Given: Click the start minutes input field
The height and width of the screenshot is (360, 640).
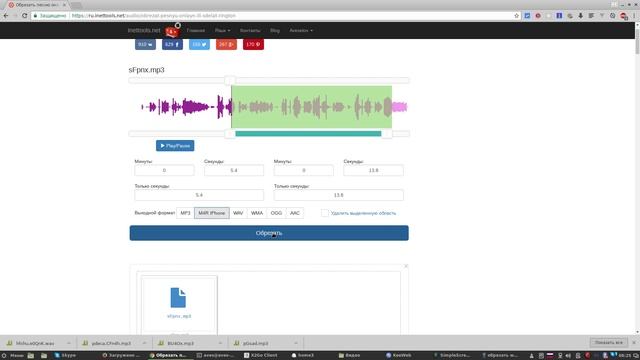Looking at the screenshot, I should point(164,170).
